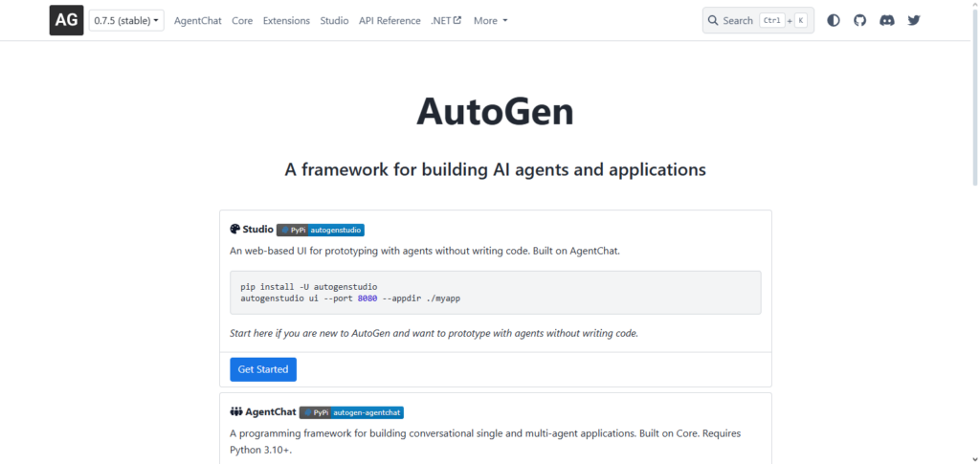The image size is (980, 464).
Task: Open the Twitter icon link
Action: point(914,21)
